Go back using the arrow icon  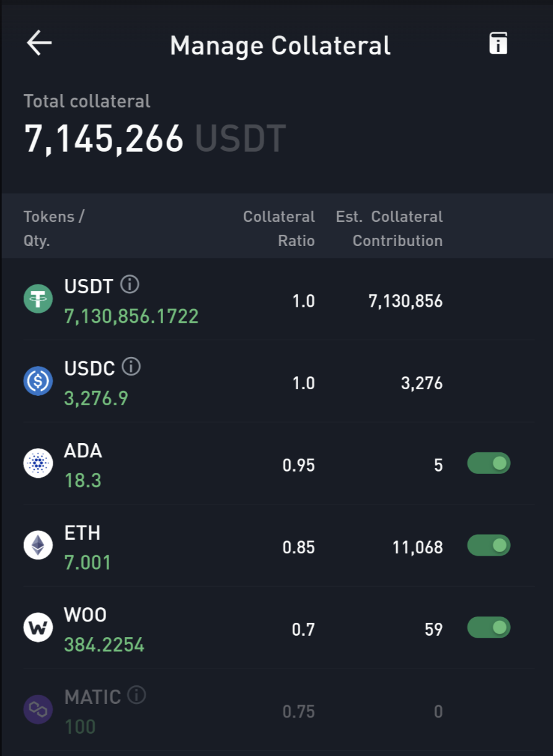(39, 43)
